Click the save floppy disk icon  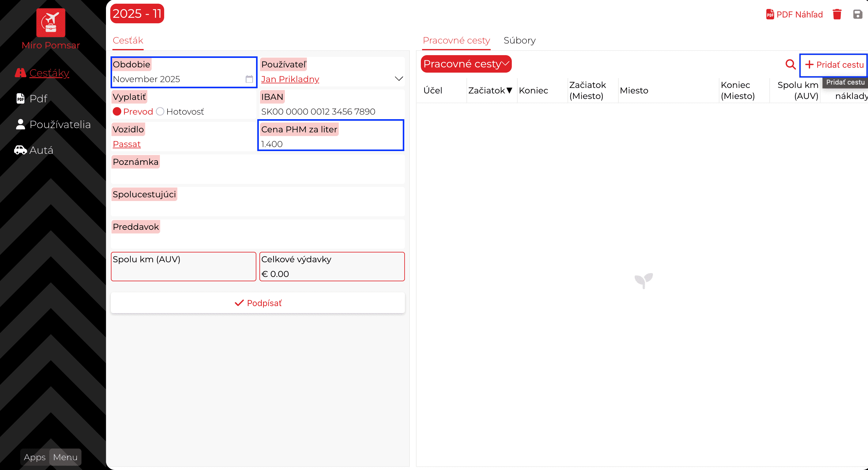click(x=858, y=14)
